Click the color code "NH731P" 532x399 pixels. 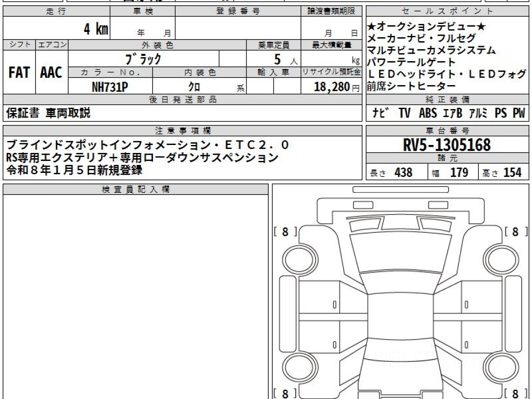tap(110, 87)
